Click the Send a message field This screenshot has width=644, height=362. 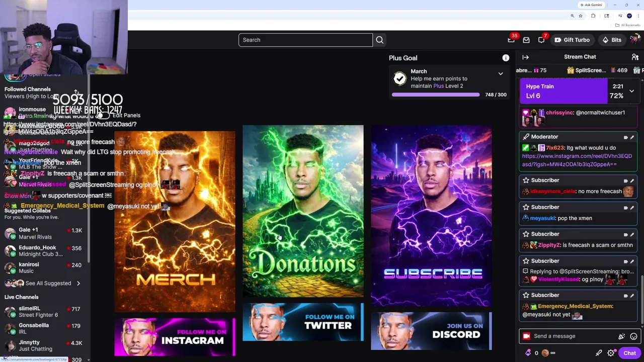574,336
